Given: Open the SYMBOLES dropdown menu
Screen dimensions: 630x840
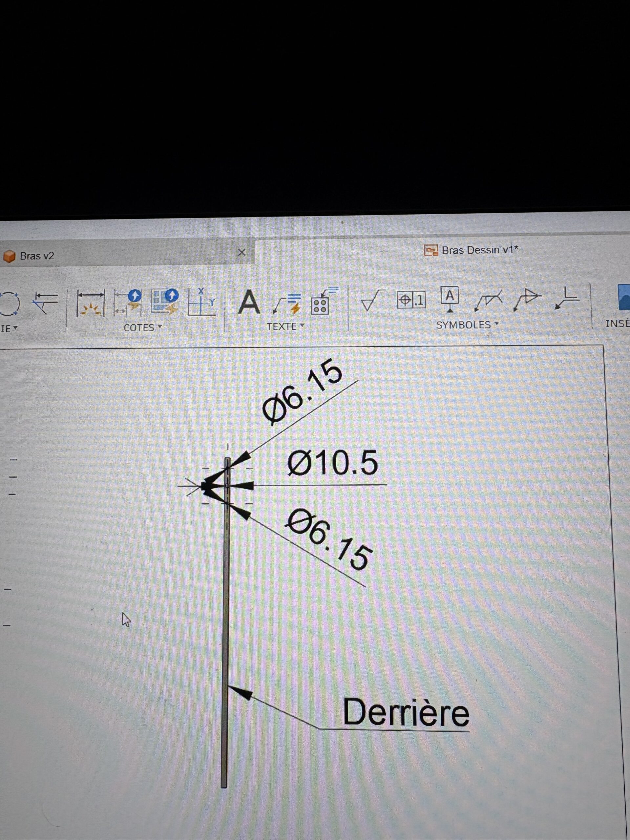Looking at the screenshot, I should tap(467, 325).
